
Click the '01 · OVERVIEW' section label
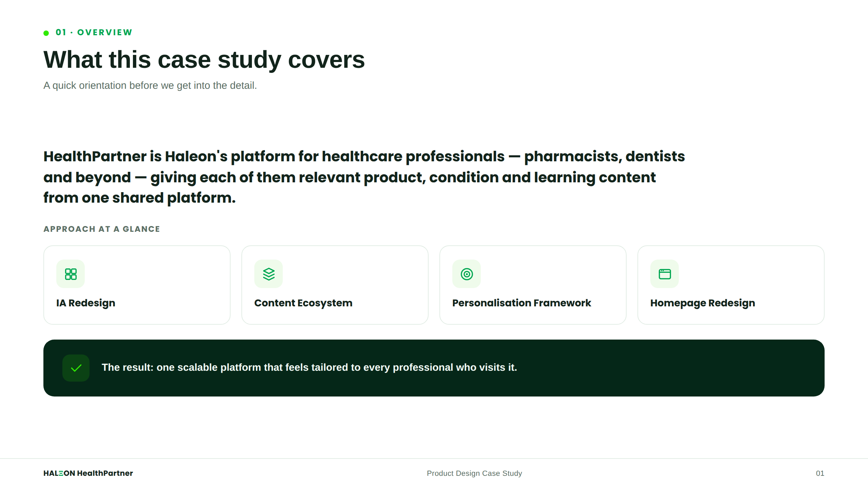[x=94, y=32]
